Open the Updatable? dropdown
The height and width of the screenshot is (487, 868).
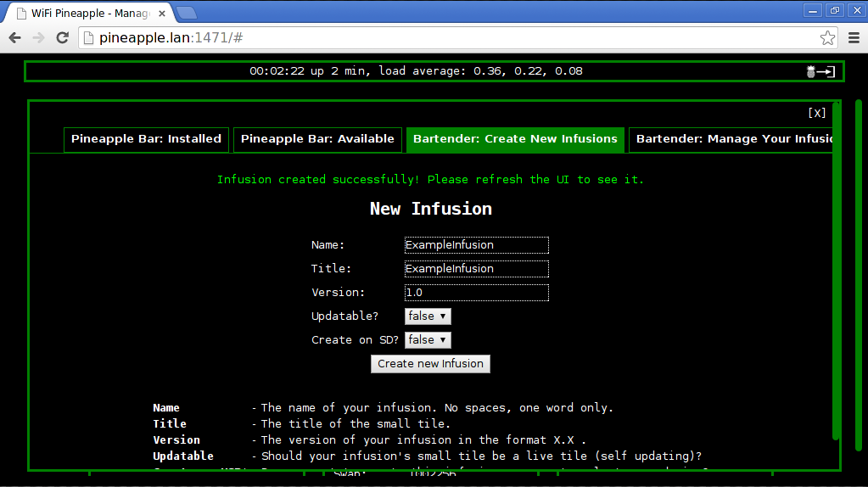[x=428, y=316]
